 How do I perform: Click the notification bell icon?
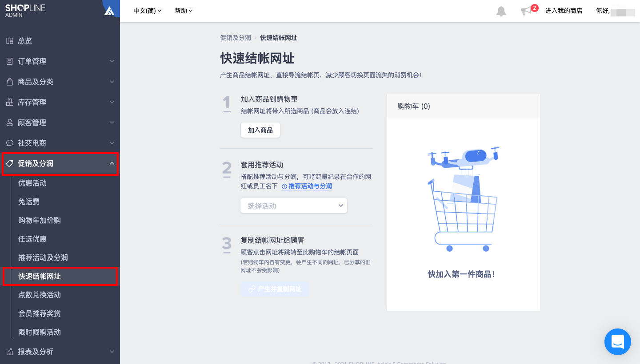pos(501,11)
